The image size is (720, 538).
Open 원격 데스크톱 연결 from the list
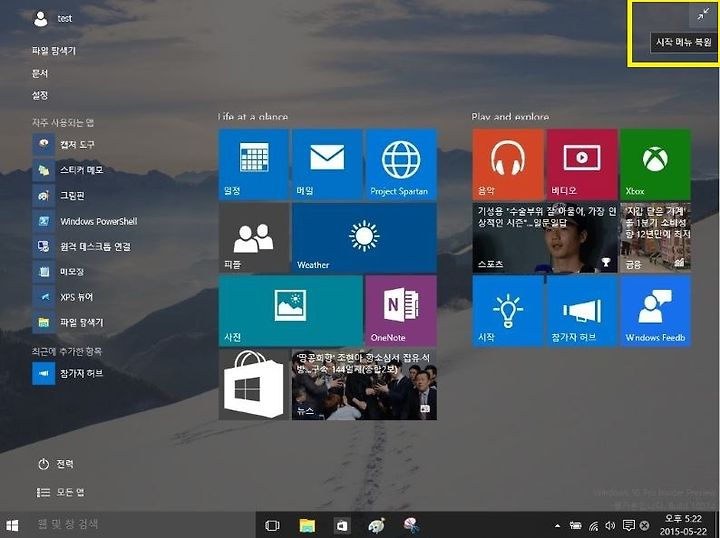[82, 247]
